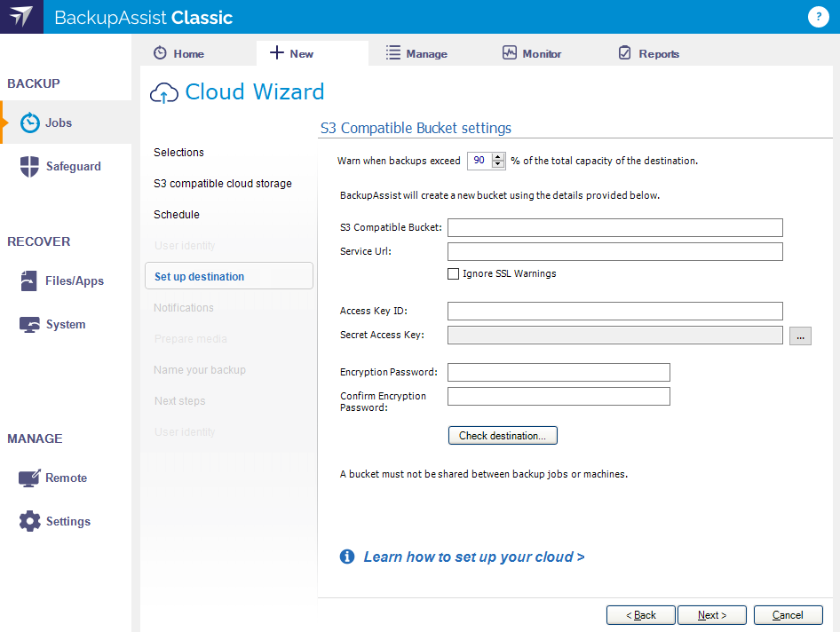
Task: Click the Home clock icon
Action: [160, 53]
